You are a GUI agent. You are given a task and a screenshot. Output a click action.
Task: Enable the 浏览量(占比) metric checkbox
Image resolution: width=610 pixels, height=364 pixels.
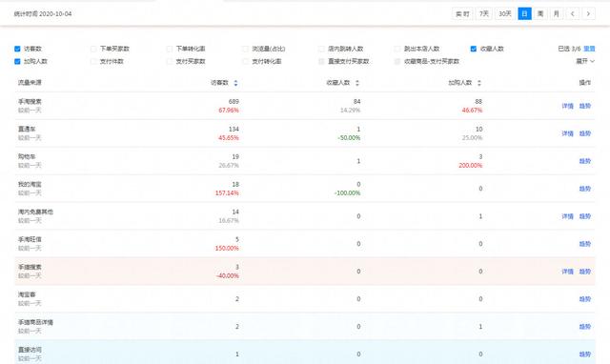(246, 49)
